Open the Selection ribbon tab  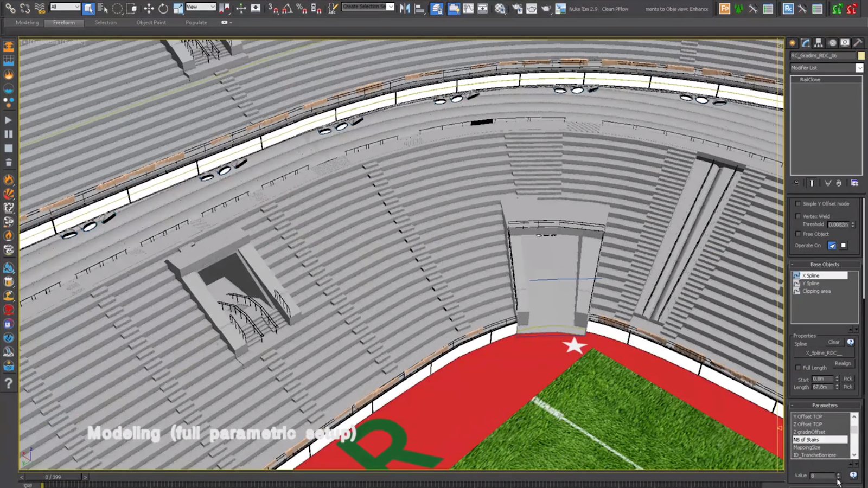(105, 22)
